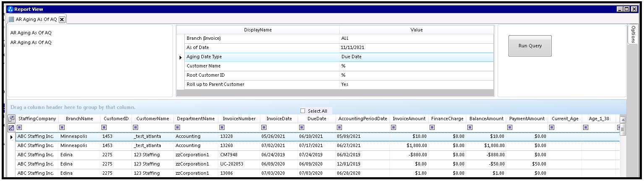
Task: Sort by the PaymentAmount column header
Action: [527, 119]
